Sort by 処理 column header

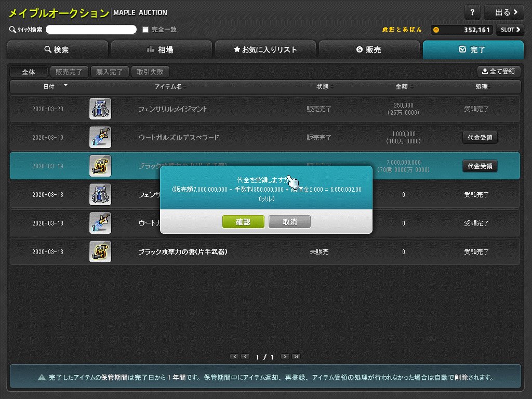pos(482,87)
